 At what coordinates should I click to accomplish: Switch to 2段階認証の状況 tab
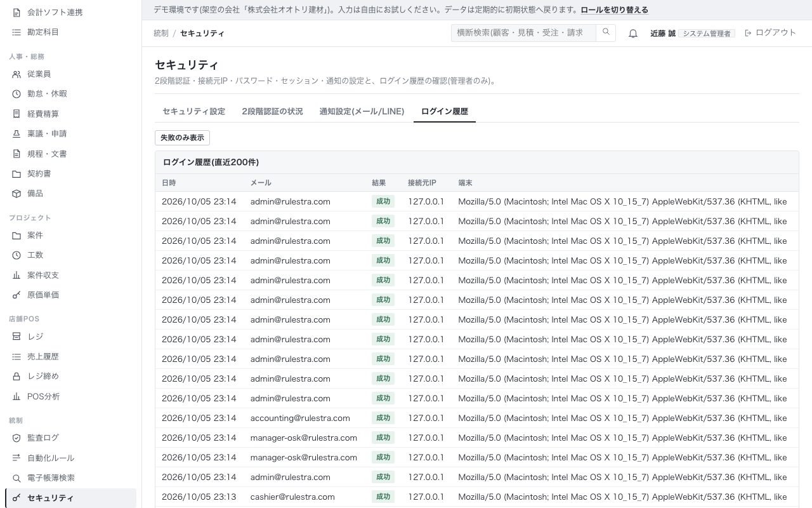272,111
